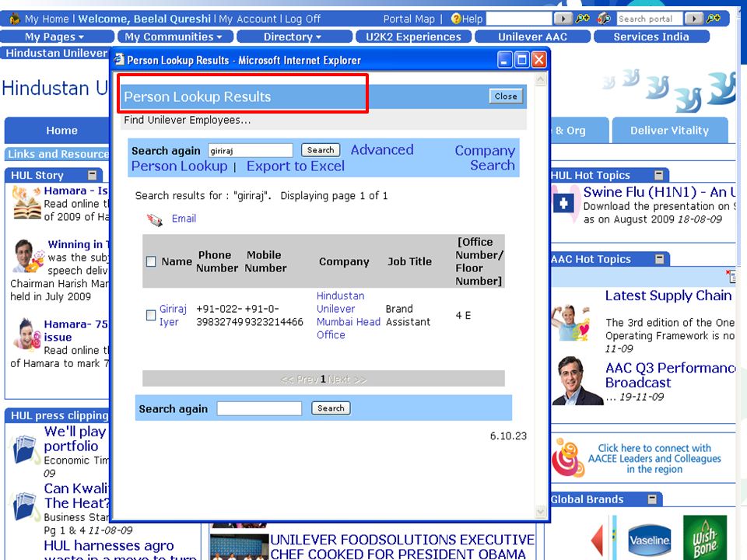Expand the My Communities dropdown
The width and height of the screenshot is (747, 560).
176,37
